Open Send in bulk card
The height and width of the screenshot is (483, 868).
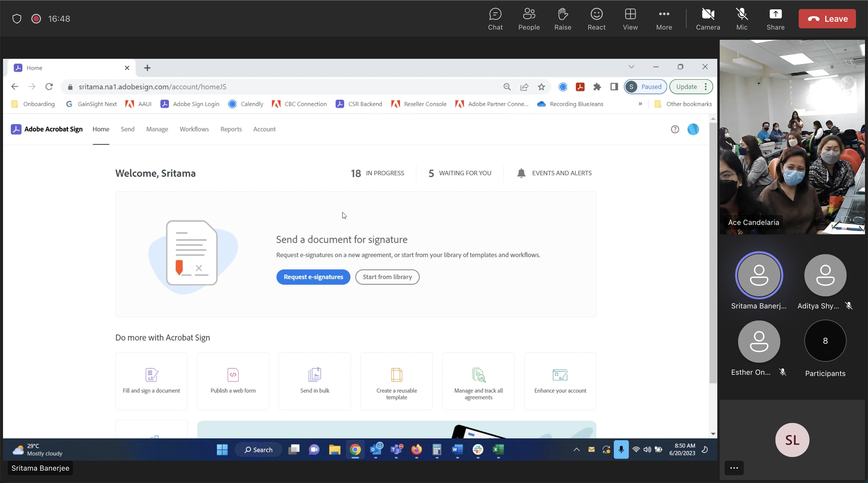coord(315,381)
